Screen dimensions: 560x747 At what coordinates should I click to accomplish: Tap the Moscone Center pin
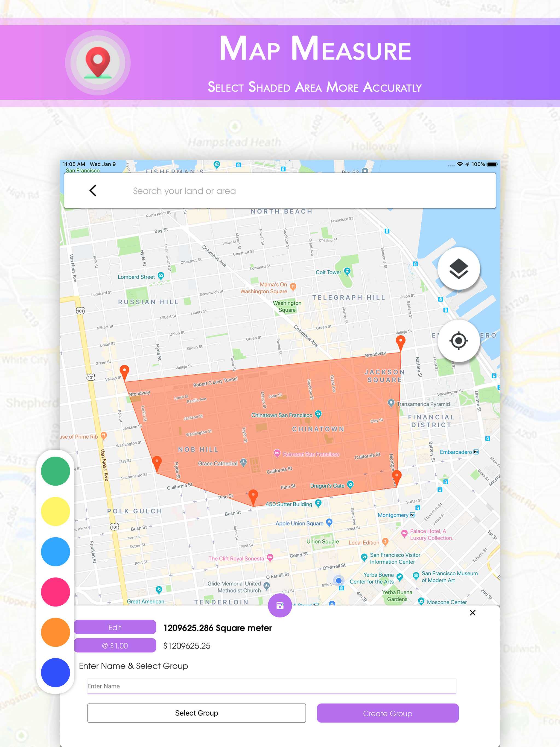421,601
